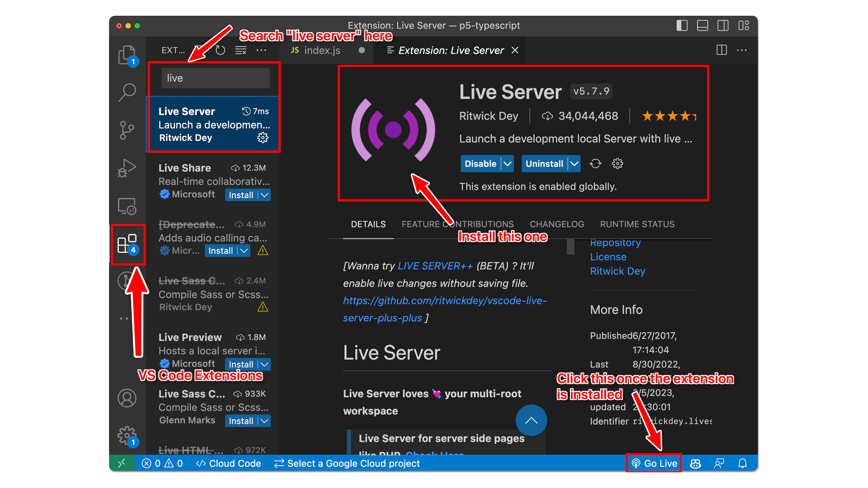The image size is (868, 488).
Task: Click the Disable button
Action: (x=480, y=164)
